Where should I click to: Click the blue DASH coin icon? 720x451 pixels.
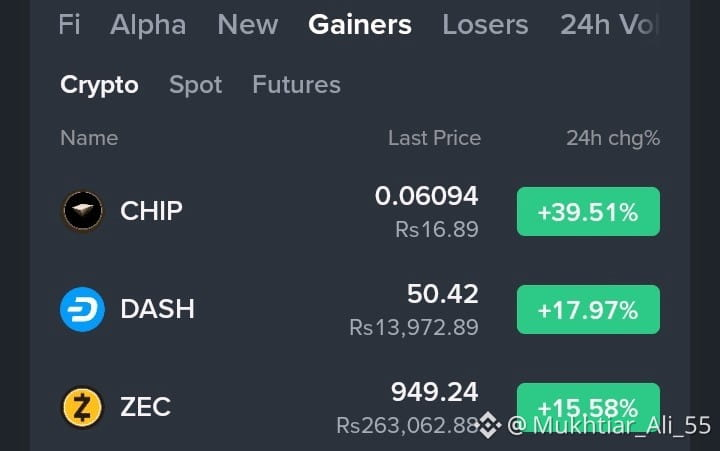coord(83,309)
